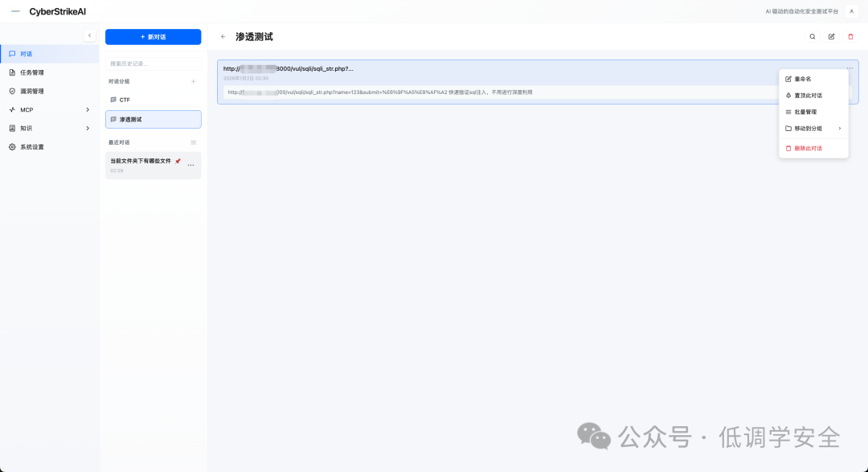Image resolution: width=868 pixels, height=472 pixels.
Task: Open the 对话 section in the sidebar
Action: [x=50, y=54]
